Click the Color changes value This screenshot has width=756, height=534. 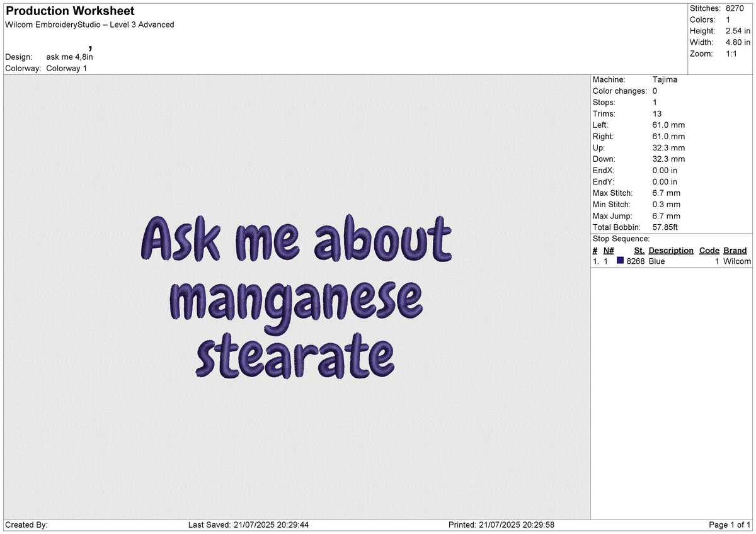click(655, 91)
